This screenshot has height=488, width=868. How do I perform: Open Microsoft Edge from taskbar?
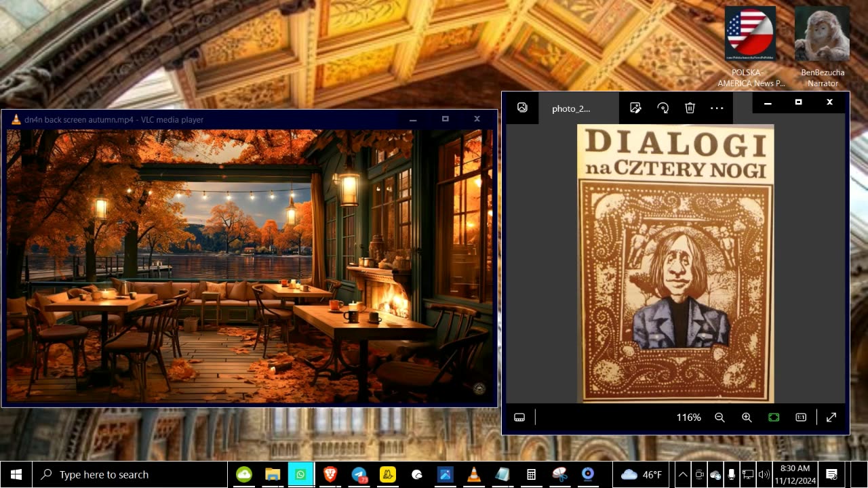(x=416, y=474)
